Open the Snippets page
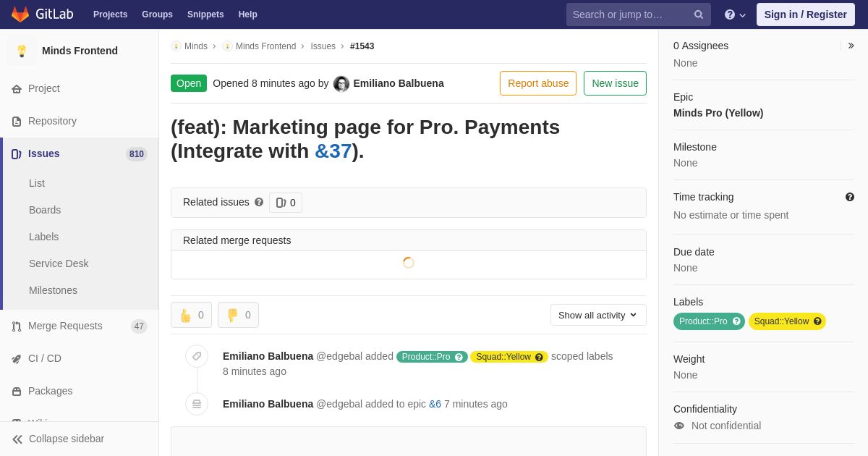The image size is (868, 456). (205, 14)
